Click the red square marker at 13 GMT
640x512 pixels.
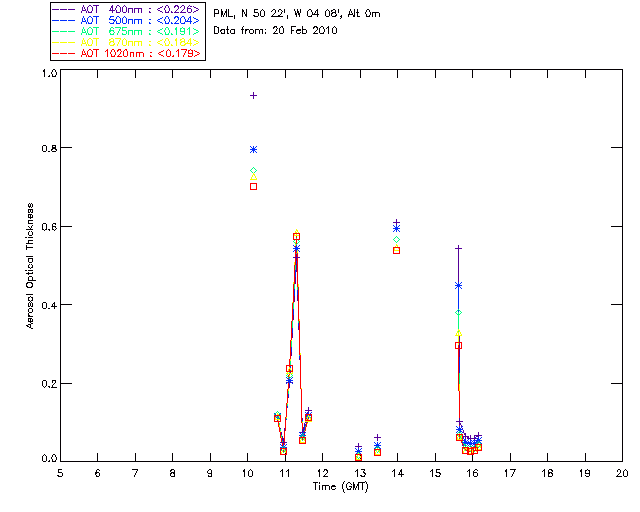pos(358,457)
